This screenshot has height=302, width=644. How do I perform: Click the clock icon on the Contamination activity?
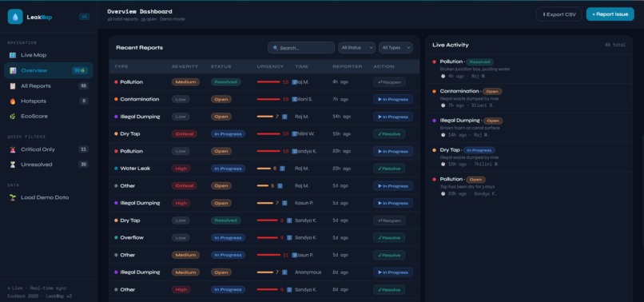tap(443, 105)
